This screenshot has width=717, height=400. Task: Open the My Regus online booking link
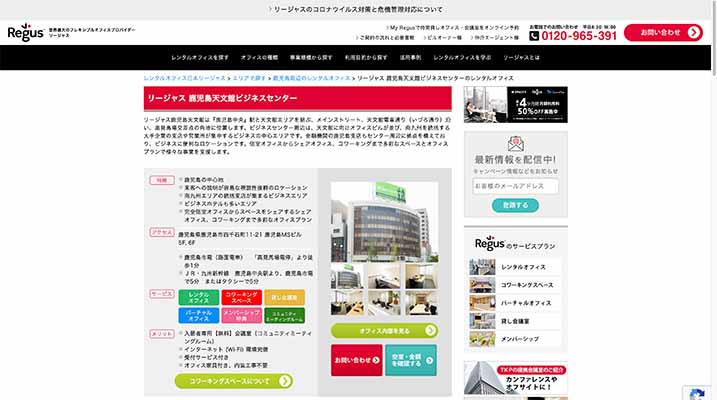coord(453,27)
